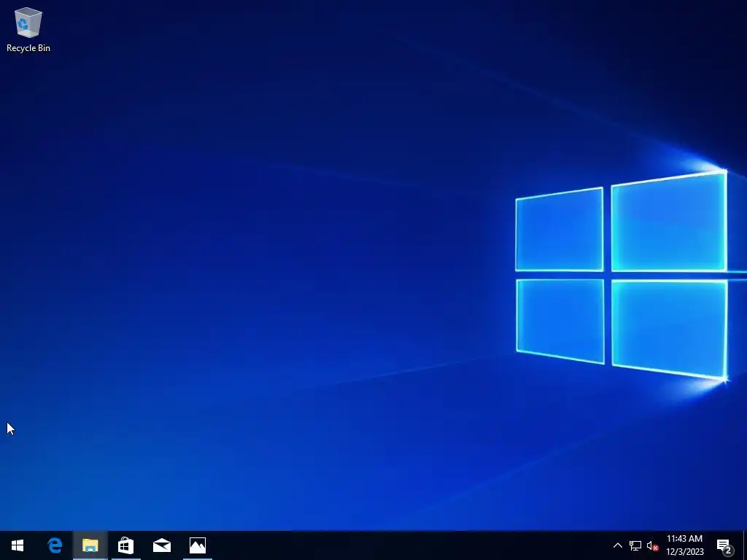Open File Explorer from the taskbar
This screenshot has height=560, width=747.
[x=90, y=545]
